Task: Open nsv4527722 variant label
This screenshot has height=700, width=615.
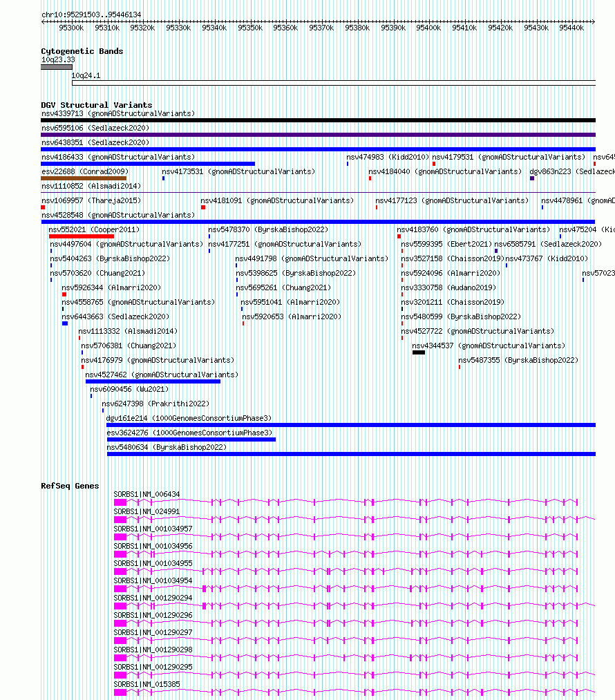Action: point(477,331)
